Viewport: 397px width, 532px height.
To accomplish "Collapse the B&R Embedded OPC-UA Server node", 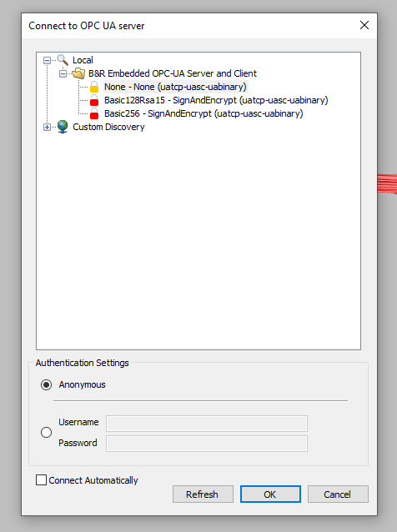I will pyautogui.click(x=63, y=73).
